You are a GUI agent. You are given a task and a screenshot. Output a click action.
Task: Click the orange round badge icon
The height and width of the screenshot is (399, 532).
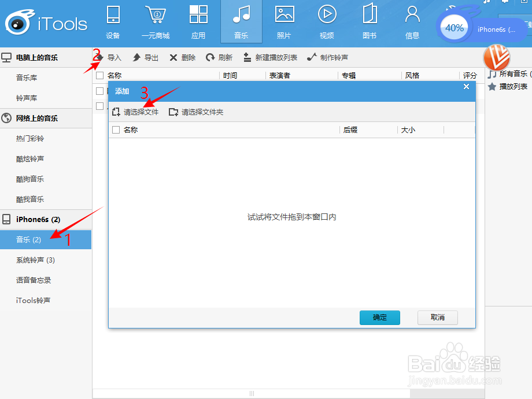(x=496, y=57)
